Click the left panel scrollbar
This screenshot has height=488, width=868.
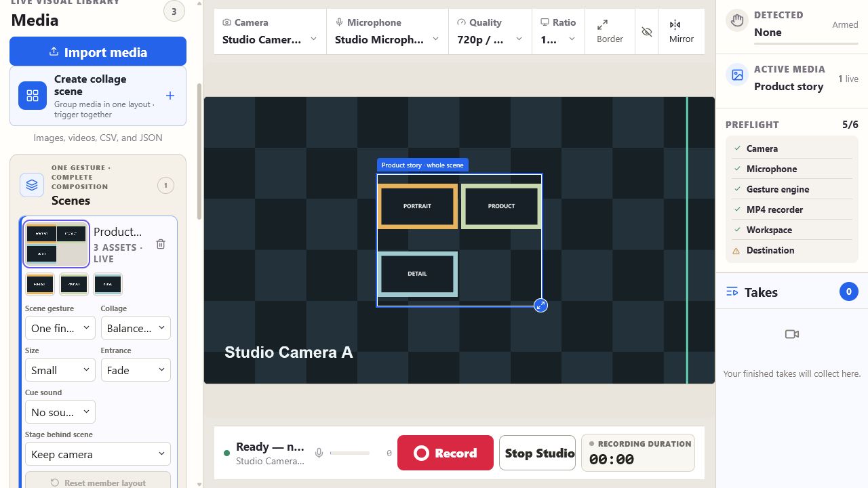coord(199,152)
